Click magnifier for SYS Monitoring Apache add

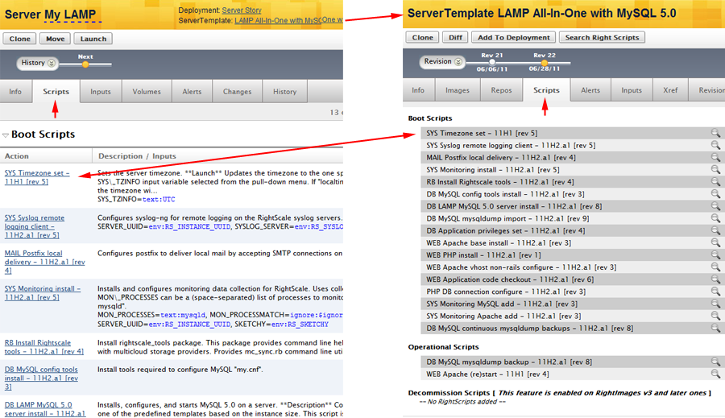715,316
